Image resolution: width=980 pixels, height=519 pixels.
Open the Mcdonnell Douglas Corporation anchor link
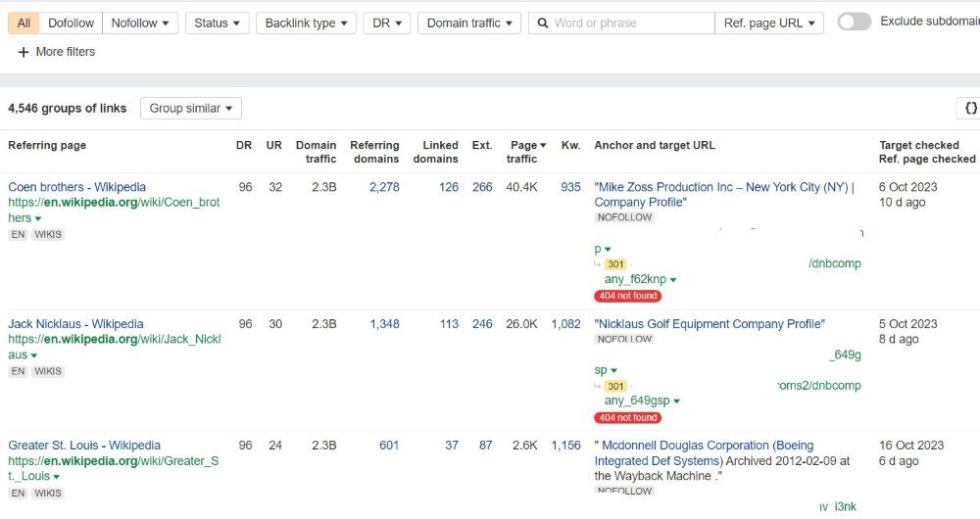click(x=704, y=452)
